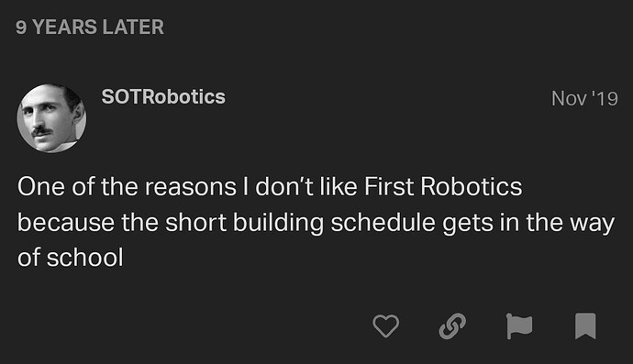Click the words of school ending the post

click(x=71, y=258)
